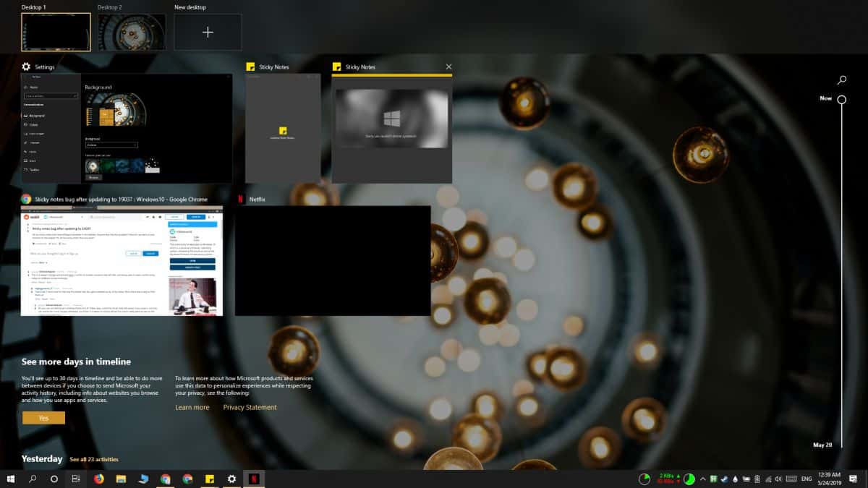Image resolution: width=868 pixels, height=488 pixels.
Task: Click See more days in timeline heading
Action: click(x=76, y=361)
